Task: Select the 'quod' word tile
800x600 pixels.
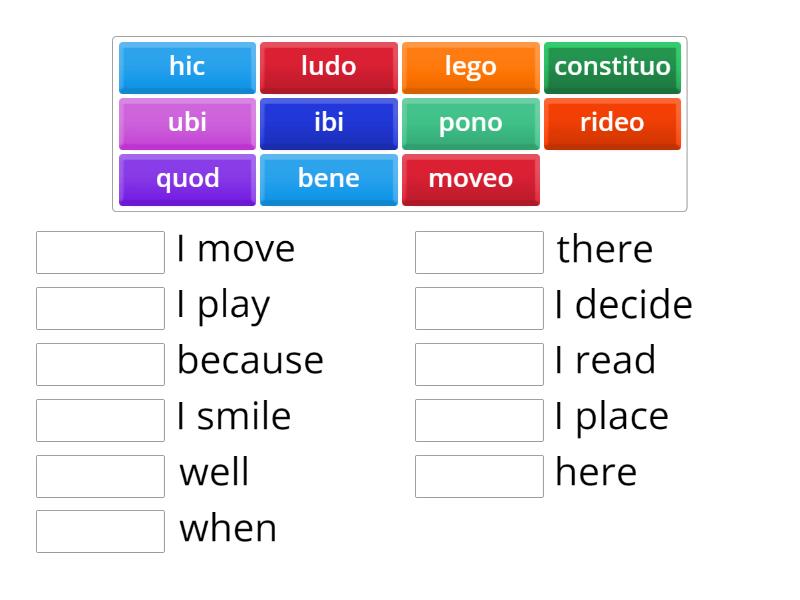Action: (x=186, y=179)
